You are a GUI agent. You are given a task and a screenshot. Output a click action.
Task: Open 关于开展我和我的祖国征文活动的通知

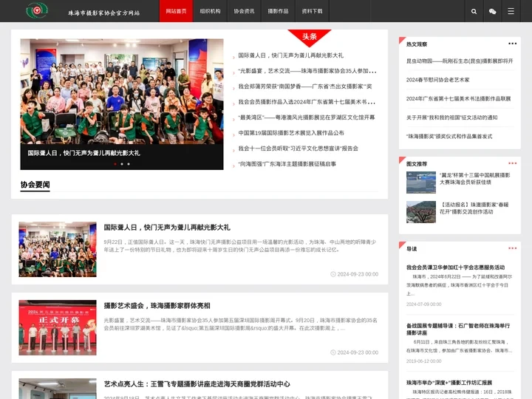tap(451, 117)
